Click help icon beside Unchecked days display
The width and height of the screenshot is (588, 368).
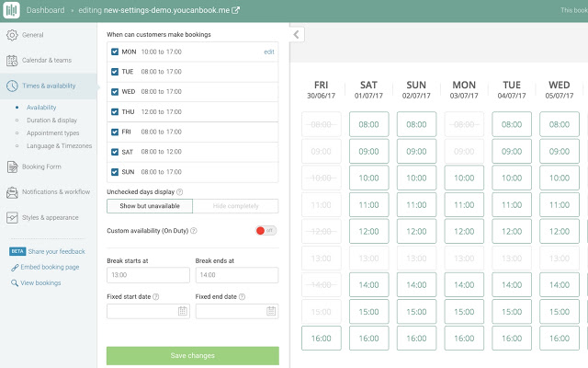178,191
